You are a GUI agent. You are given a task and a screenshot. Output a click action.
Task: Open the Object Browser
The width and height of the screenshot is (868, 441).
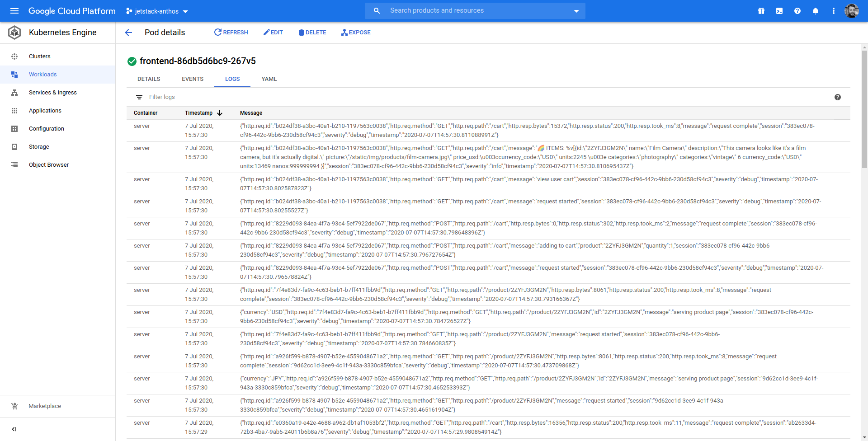click(x=48, y=164)
